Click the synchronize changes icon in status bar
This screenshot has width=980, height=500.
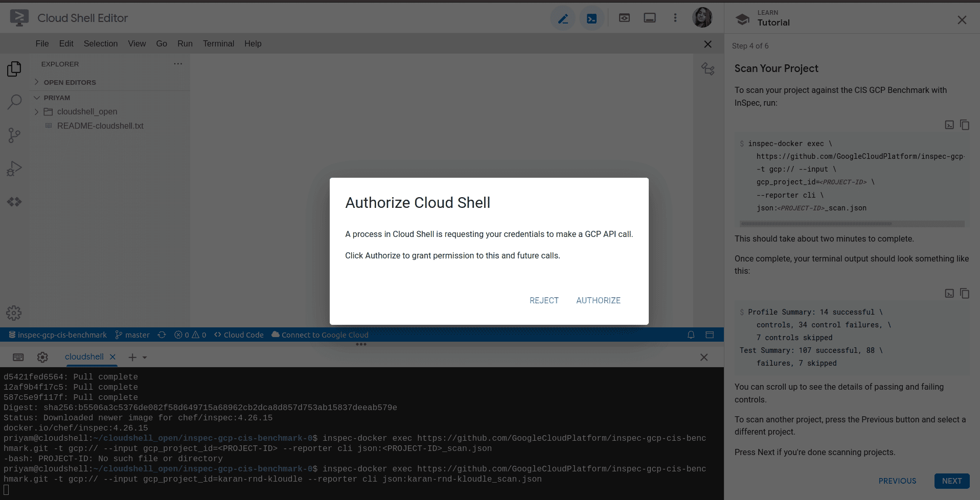point(162,335)
